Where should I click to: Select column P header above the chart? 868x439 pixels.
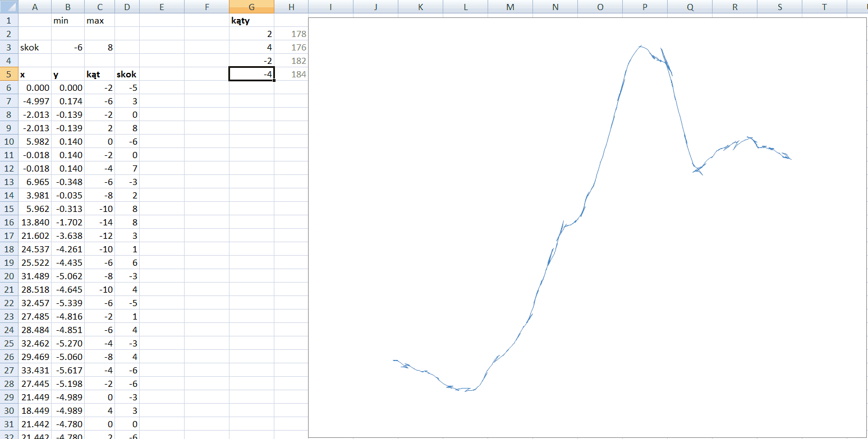point(645,7)
